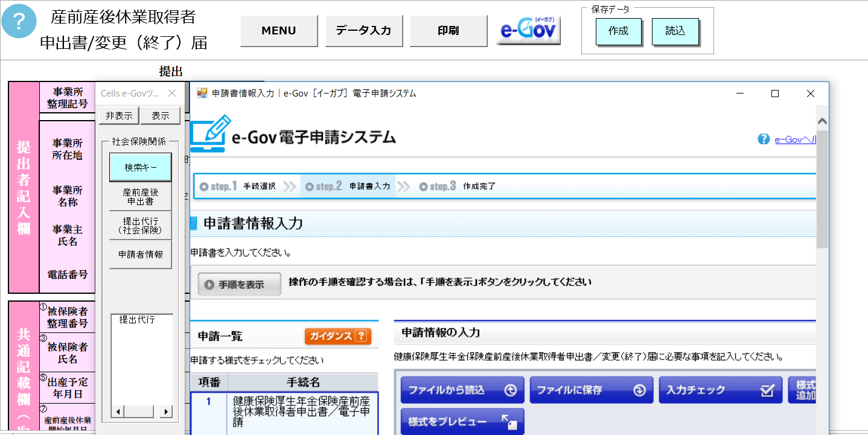Image resolution: width=868 pixels, height=435 pixels.
Task: Open the e-Govへ link
Action: pos(795,139)
